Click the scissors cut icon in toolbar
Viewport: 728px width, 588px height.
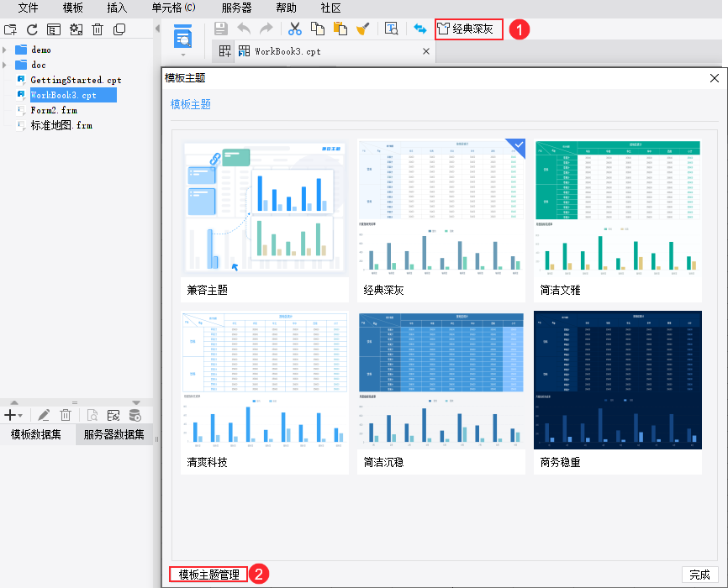click(294, 29)
